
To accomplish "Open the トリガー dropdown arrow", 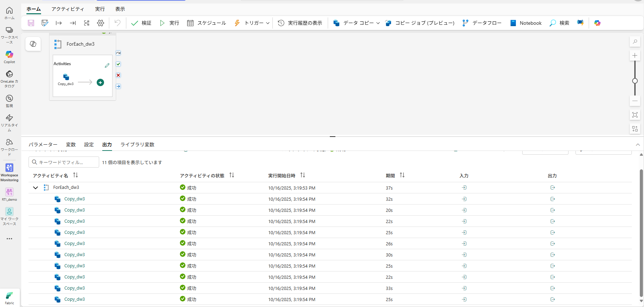I will coord(268,23).
